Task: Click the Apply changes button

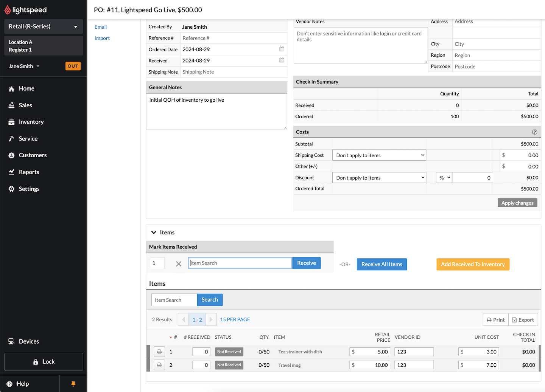Action: coord(517,203)
